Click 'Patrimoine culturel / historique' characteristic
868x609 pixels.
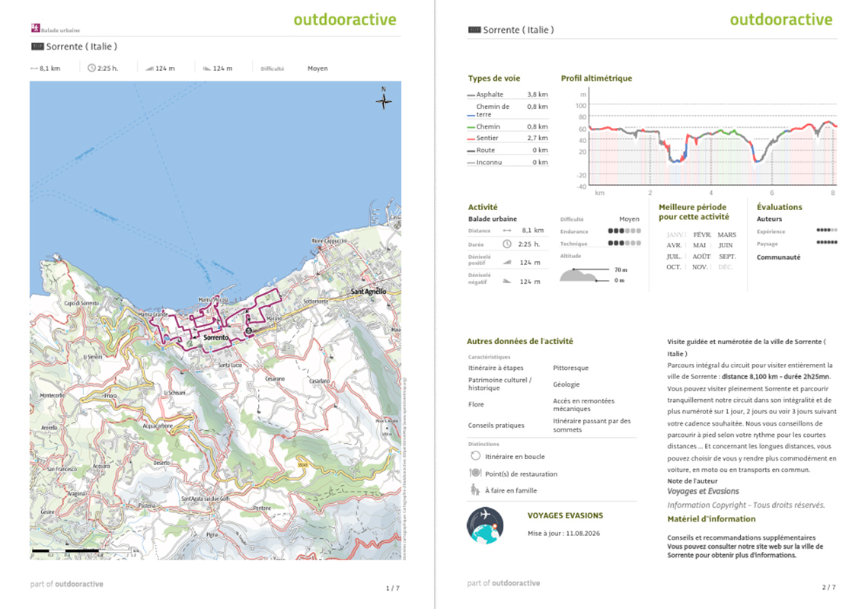[x=500, y=384]
